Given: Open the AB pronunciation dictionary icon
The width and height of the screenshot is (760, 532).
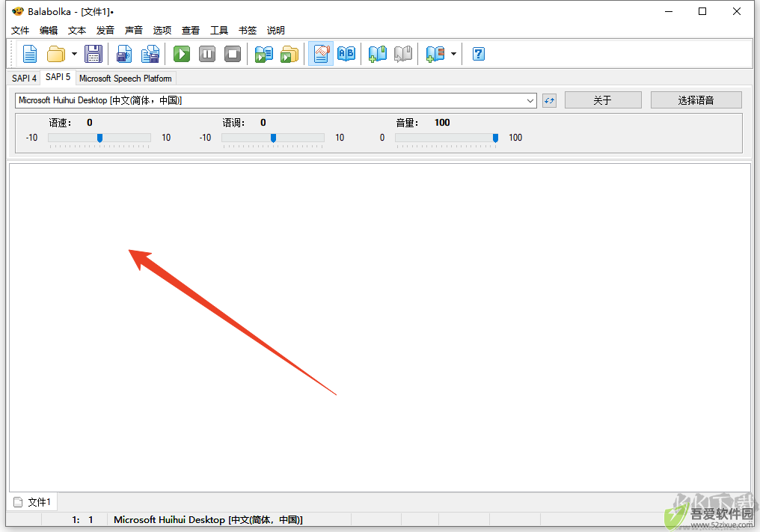Looking at the screenshot, I should click(x=346, y=54).
